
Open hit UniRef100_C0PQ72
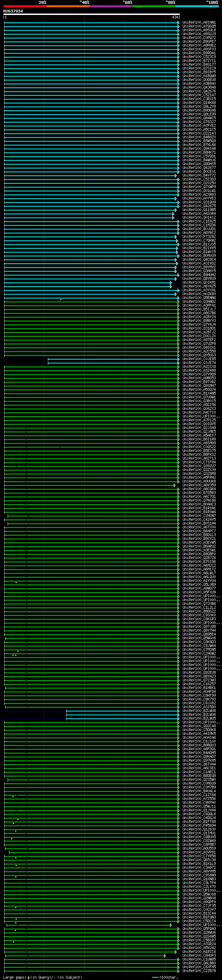[199, 38]
